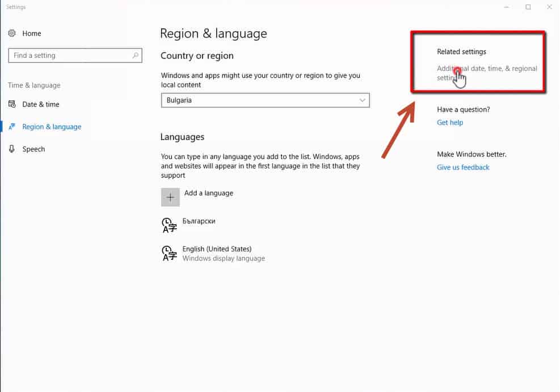
Task: Click the Related settings heading
Action: (461, 52)
